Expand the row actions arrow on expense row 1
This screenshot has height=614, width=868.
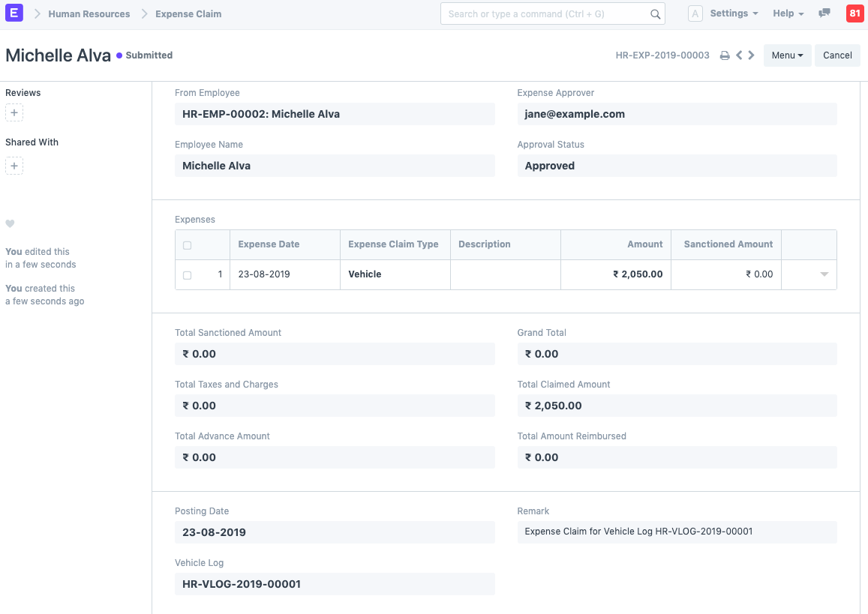coord(823,274)
